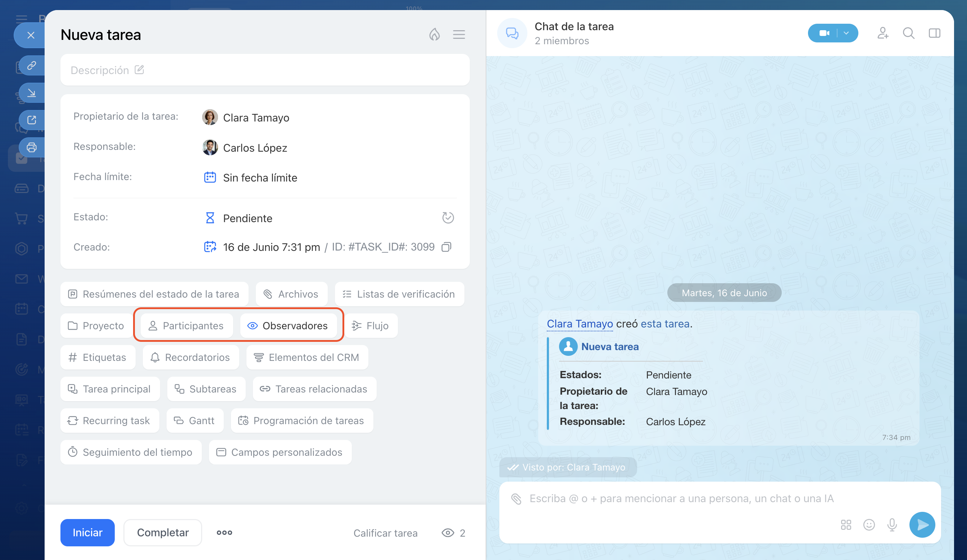The width and height of the screenshot is (967, 560).
Task: Change the owner Clara Tamayo name
Action: pyautogui.click(x=256, y=118)
